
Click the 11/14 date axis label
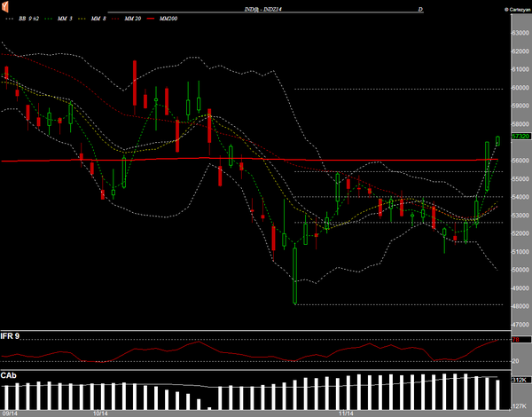click(346, 413)
